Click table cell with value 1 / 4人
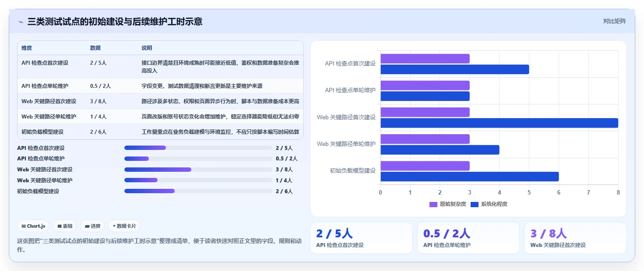 99,117
